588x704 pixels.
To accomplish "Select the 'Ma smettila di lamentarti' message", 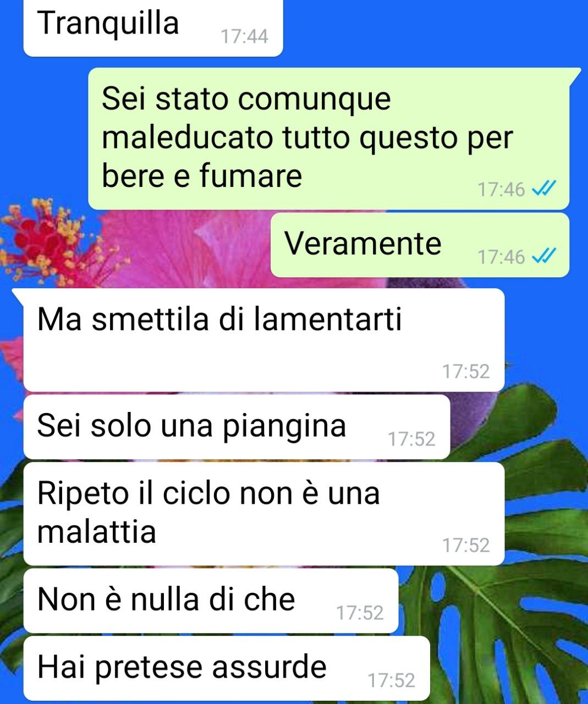I will click(264, 340).
